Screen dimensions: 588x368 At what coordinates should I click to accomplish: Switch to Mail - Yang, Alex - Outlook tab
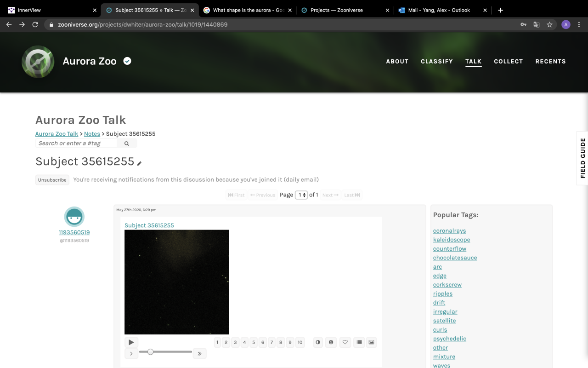(443, 10)
